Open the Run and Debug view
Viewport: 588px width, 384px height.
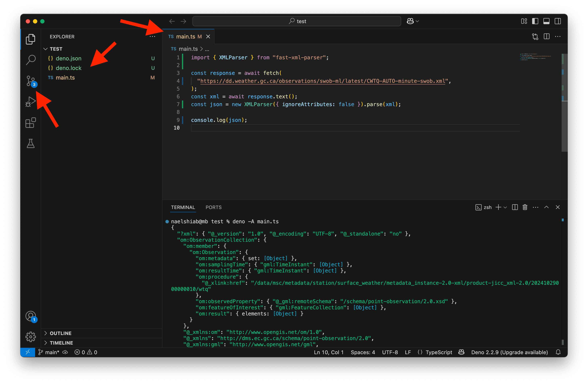click(31, 102)
